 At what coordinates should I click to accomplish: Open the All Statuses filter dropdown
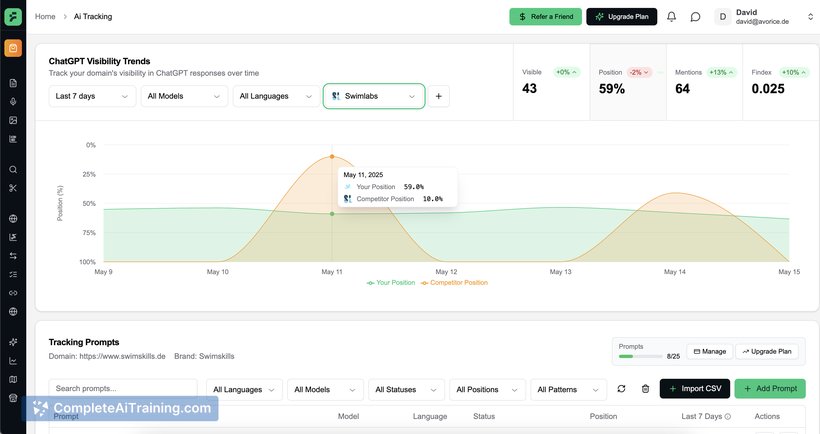pyautogui.click(x=406, y=390)
